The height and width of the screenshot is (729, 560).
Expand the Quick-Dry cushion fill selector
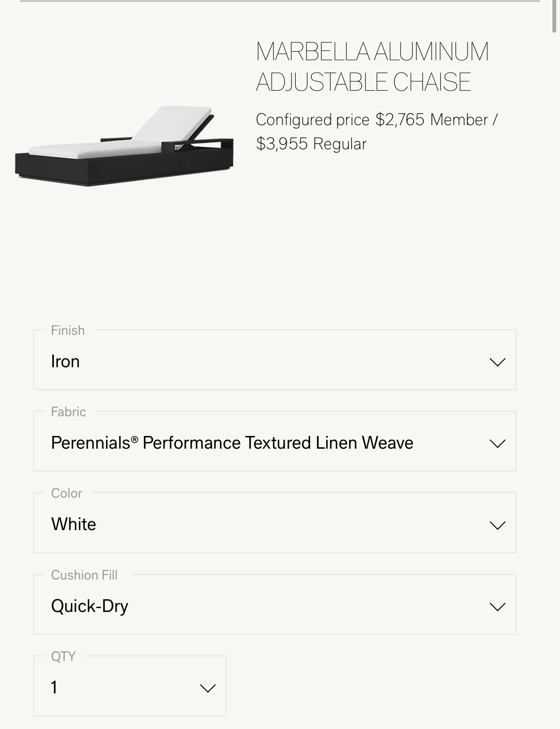point(272,606)
